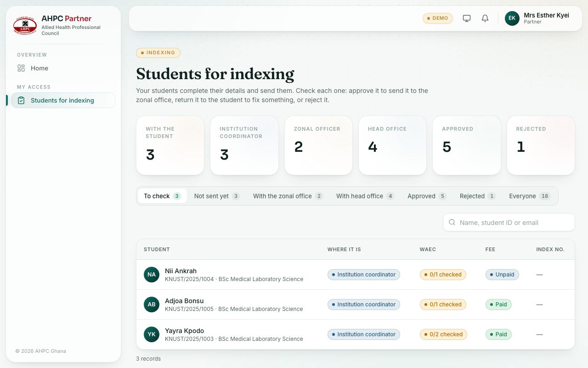Viewport: 588px width, 368px height.
Task: Open the With head office tab
Action: click(x=365, y=196)
